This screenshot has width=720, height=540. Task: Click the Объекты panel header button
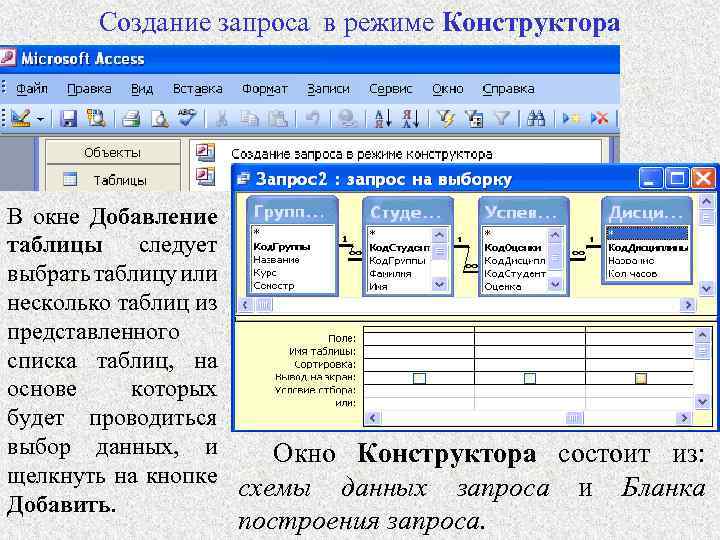point(112,152)
